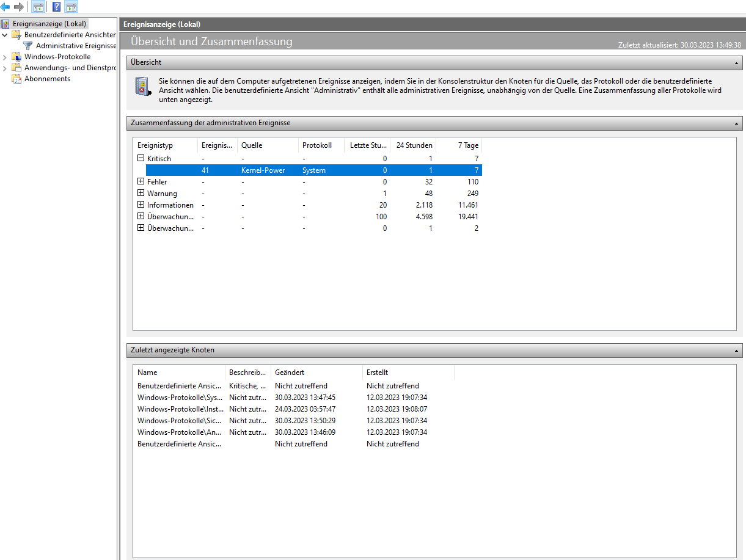The height and width of the screenshot is (560, 746).
Task: Expand the Überwachung row with 19.441 events
Action: pos(141,216)
